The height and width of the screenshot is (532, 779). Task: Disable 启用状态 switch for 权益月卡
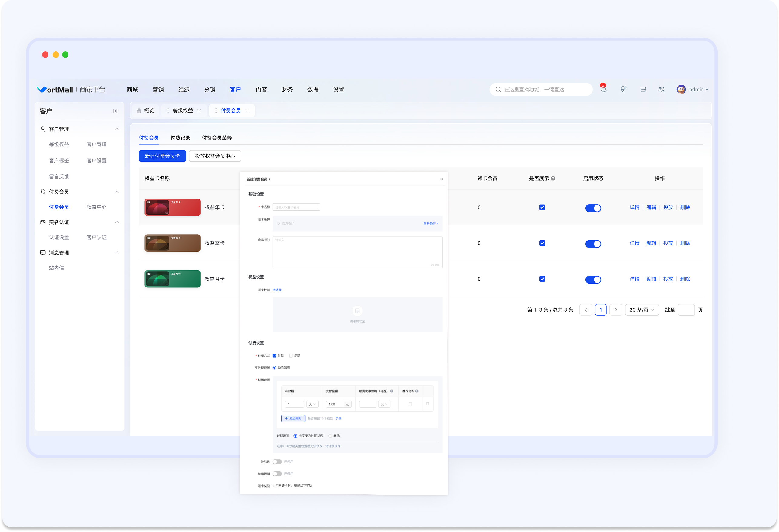(x=593, y=279)
